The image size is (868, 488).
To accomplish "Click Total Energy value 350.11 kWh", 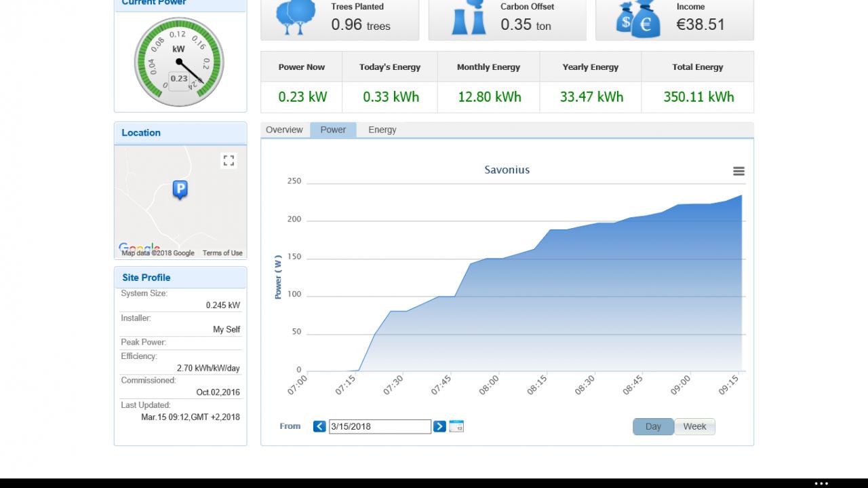I will pos(698,97).
